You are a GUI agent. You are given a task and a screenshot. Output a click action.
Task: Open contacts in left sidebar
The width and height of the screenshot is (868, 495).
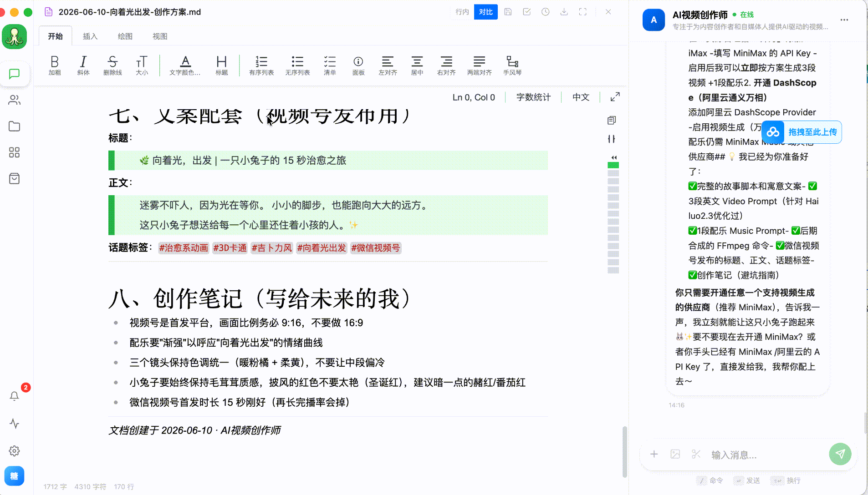click(x=15, y=100)
